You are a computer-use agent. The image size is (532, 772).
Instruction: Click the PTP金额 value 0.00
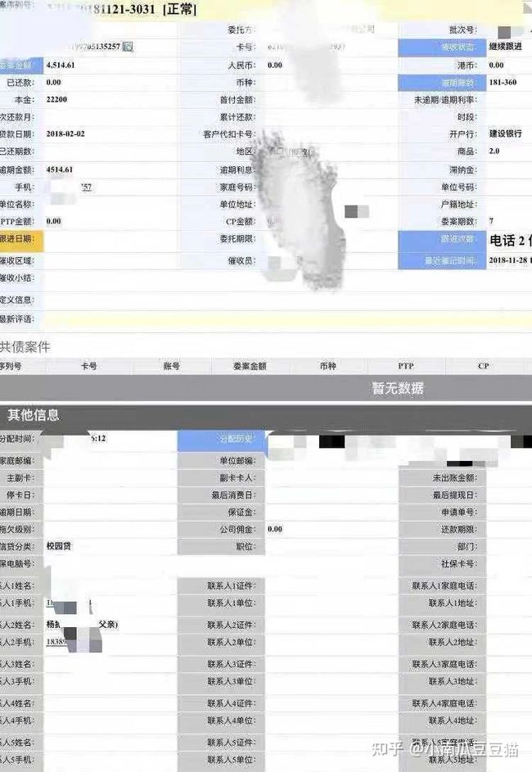point(54,222)
